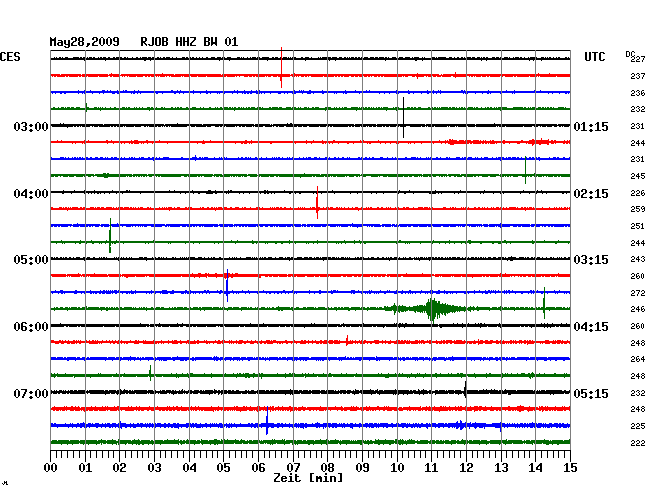650x494 pixels.
Task: Click the 06 minute axis tick label
Action: pos(258,468)
